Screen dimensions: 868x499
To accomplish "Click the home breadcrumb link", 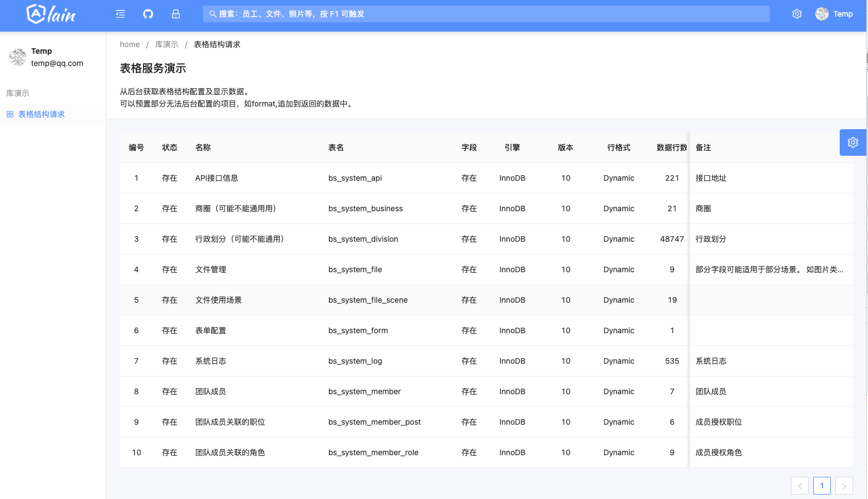I will click(x=130, y=44).
